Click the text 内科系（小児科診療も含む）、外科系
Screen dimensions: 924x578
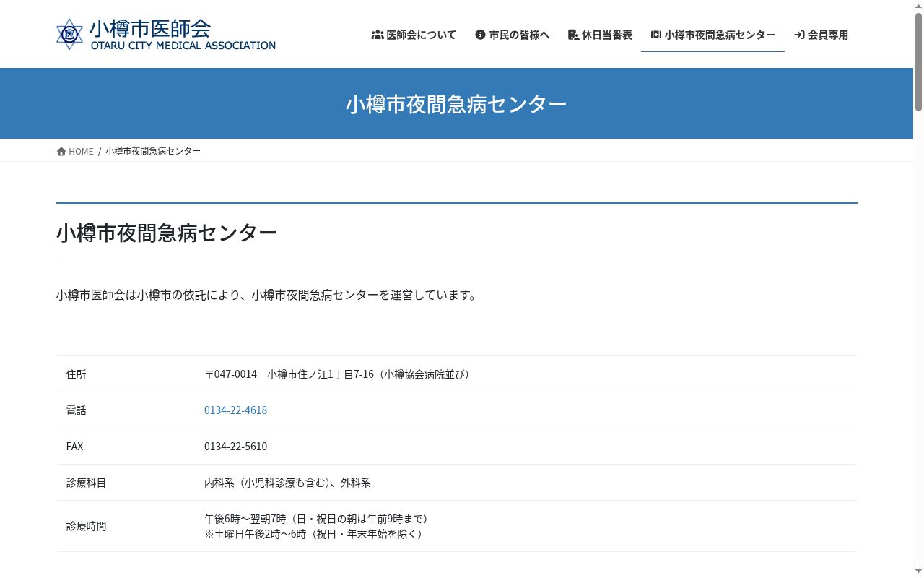[287, 483]
